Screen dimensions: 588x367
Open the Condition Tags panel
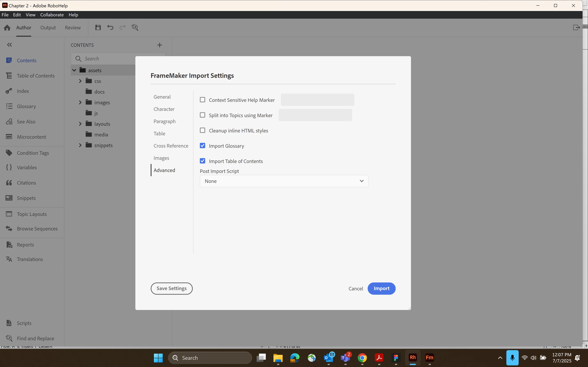point(33,153)
